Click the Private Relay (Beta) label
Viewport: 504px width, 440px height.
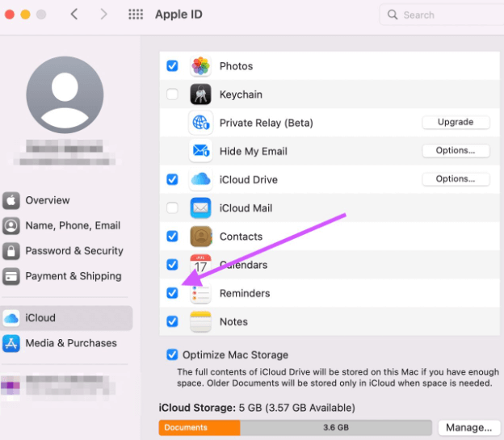pos(267,123)
